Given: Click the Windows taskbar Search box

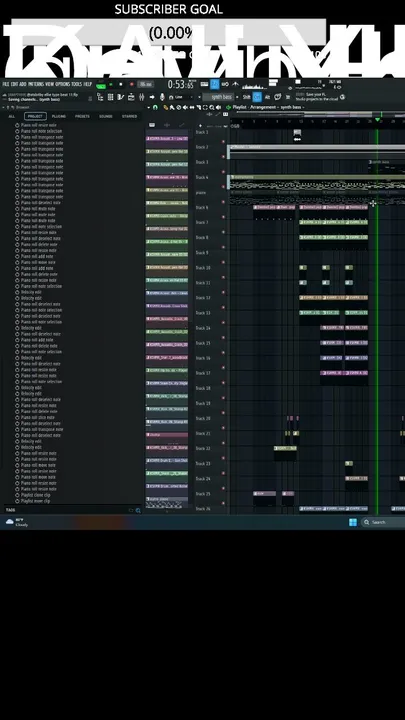Looking at the screenshot, I should coord(383,522).
